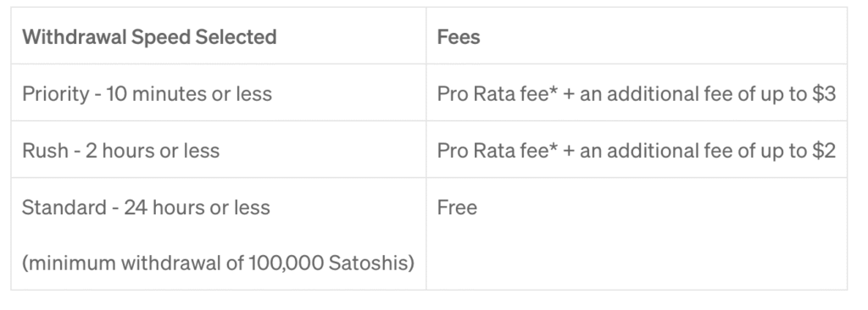Viewport: 868px width, 310px height.
Task: Click the Free fee cell
Action: 457,208
